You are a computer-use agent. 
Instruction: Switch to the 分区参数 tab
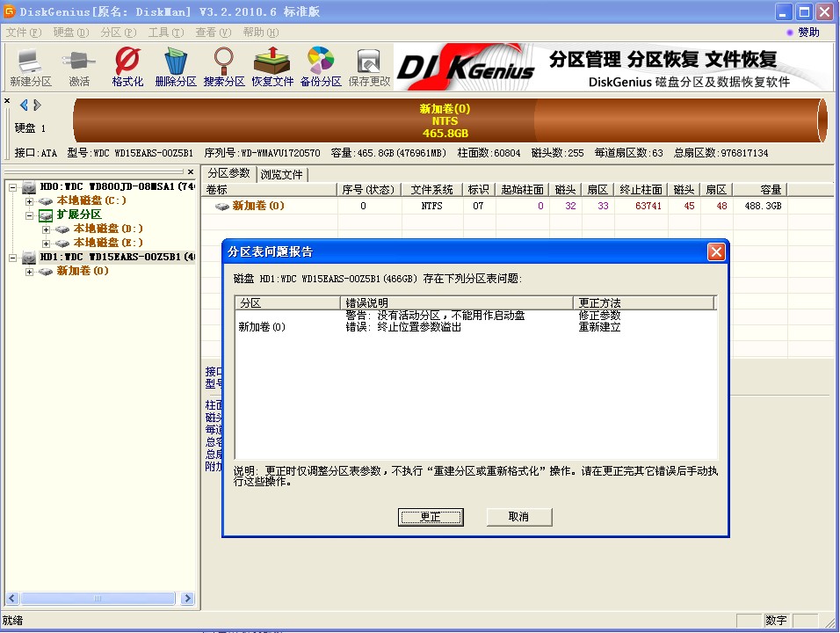click(x=228, y=173)
